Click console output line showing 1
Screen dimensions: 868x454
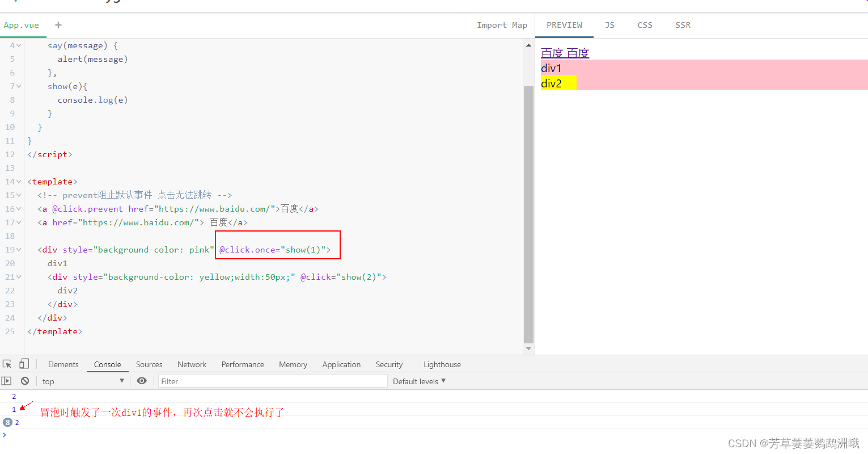[x=14, y=409]
